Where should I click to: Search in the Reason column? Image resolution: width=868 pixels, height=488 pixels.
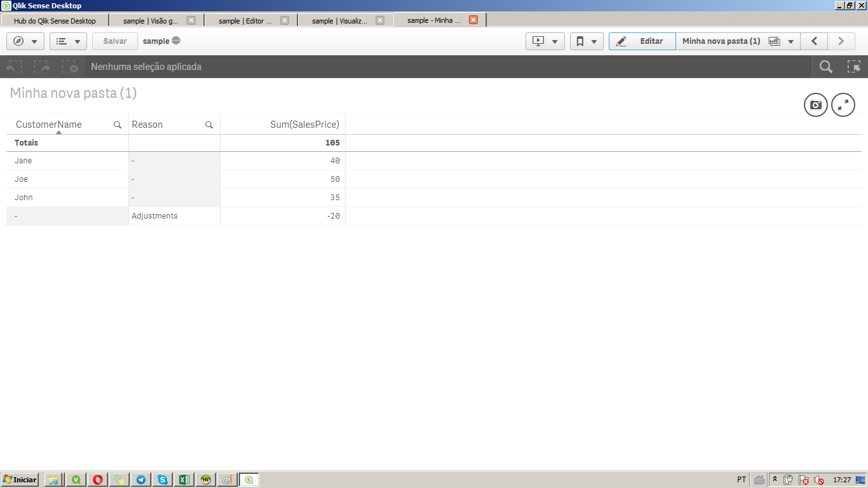pos(209,125)
